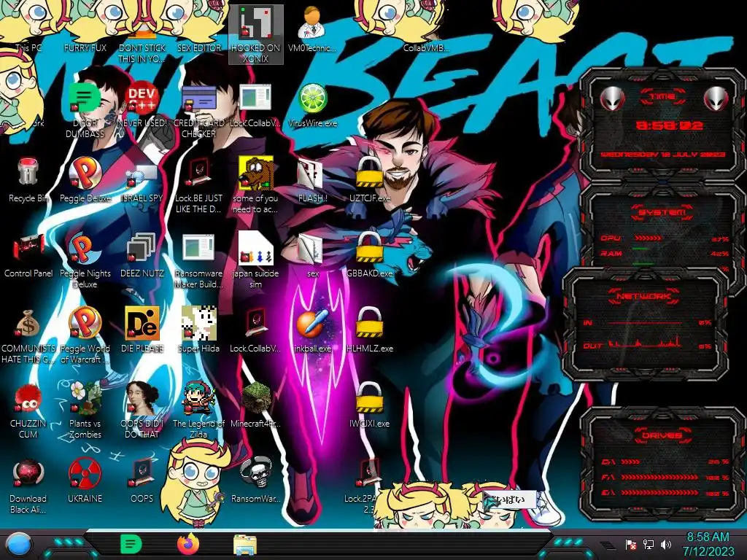Click the CPU usage row in SYSTEM gadget
Image resolution: width=747 pixels, height=560 pixels.
coord(665,238)
